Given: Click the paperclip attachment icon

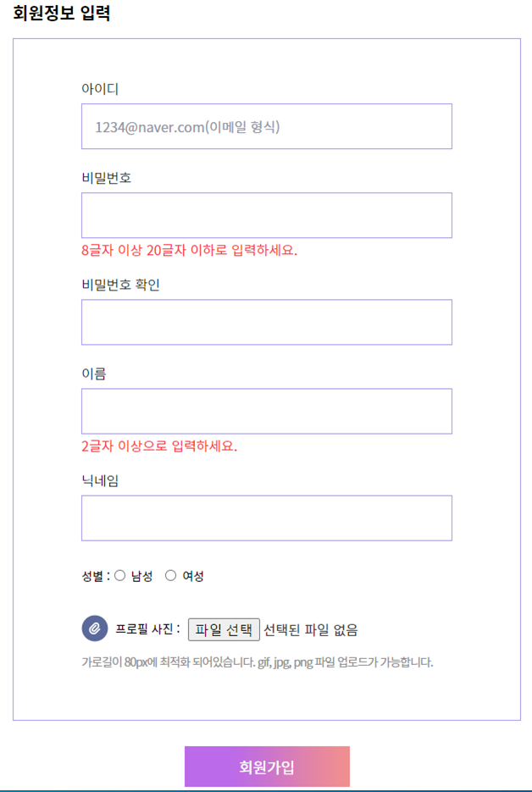Looking at the screenshot, I should point(95,629).
